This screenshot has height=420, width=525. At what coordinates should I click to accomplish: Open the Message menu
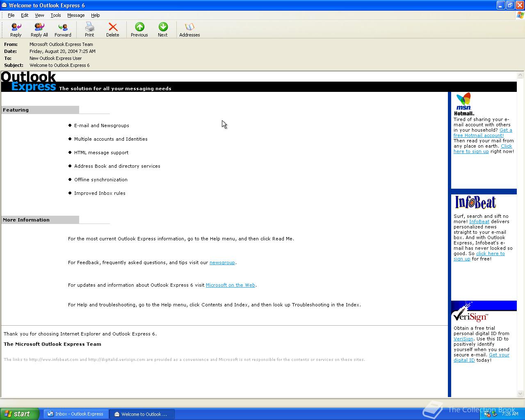[76, 15]
